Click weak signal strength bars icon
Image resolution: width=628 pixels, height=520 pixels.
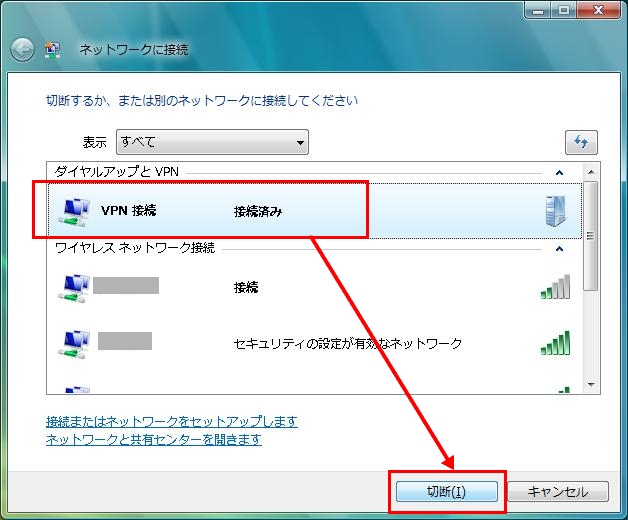(556, 287)
